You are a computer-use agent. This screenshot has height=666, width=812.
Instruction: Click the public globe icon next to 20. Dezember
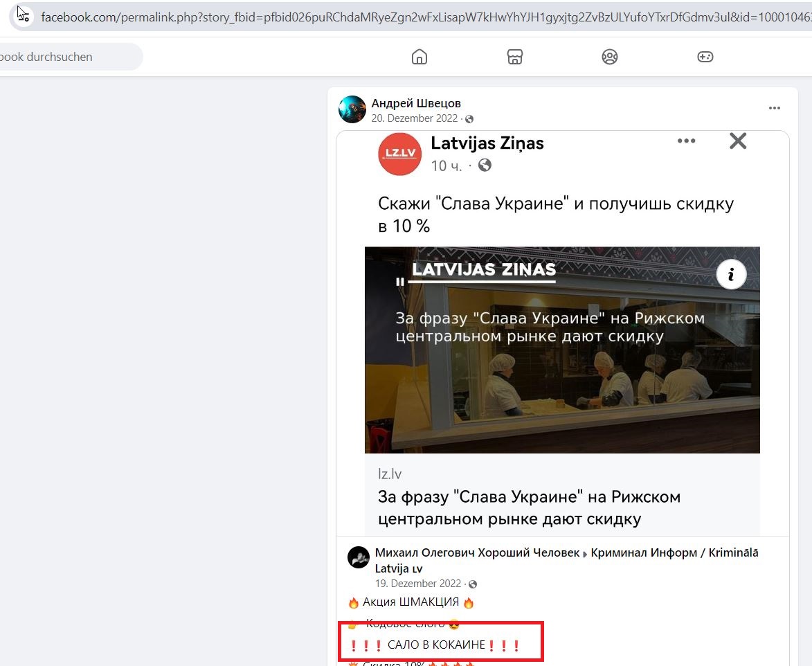point(469,119)
